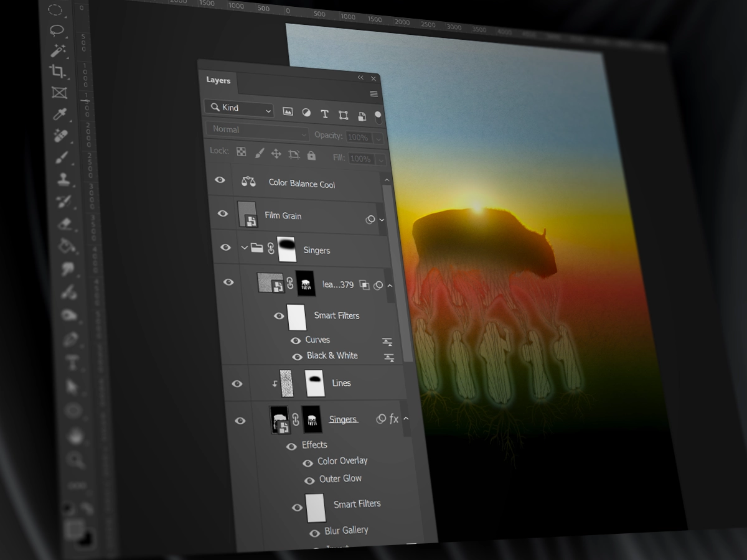Filter layers by adjustment layers icon
The width and height of the screenshot is (747, 560).
pos(306,113)
